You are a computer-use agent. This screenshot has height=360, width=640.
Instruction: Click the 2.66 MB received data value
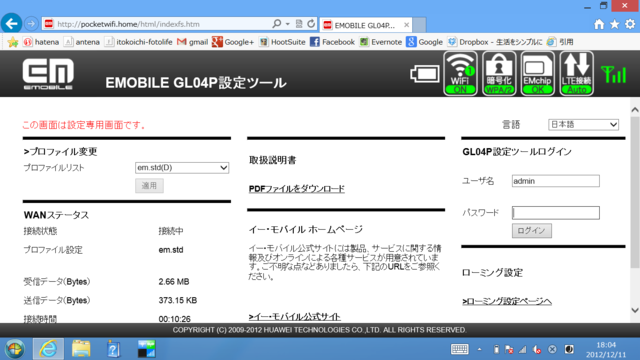pos(174,282)
